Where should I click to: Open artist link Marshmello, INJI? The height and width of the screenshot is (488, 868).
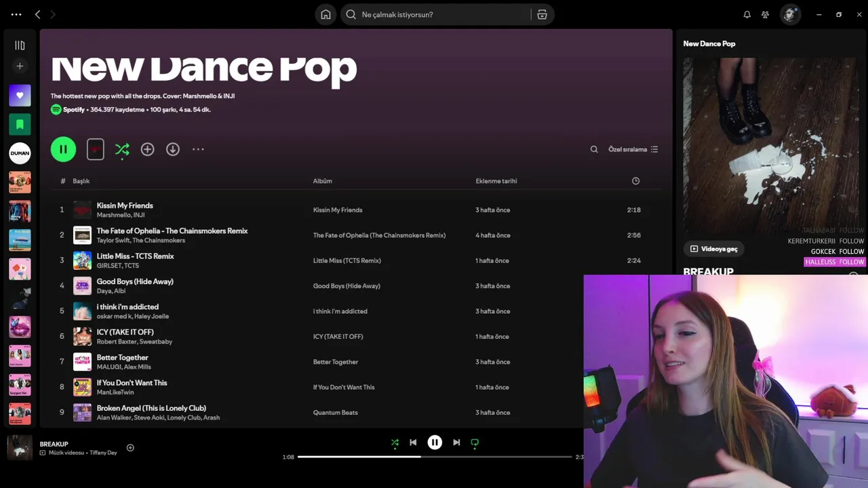[121, 215]
